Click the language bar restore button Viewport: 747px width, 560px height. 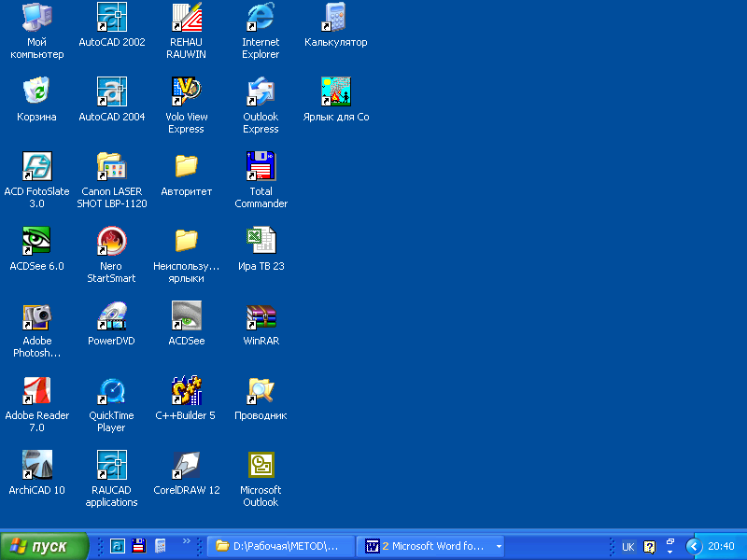click(x=670, y=541)
